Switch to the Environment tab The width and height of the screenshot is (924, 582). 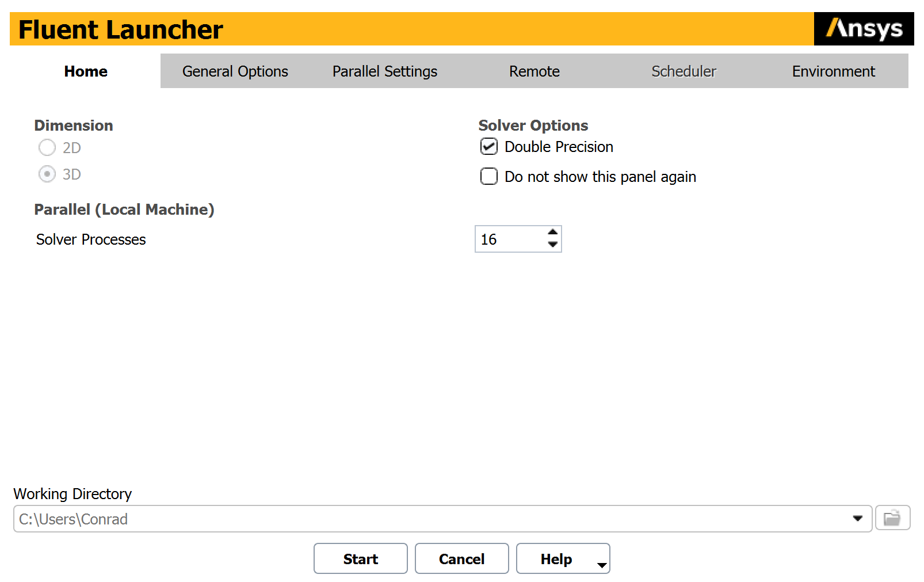(x=833, y=71)
